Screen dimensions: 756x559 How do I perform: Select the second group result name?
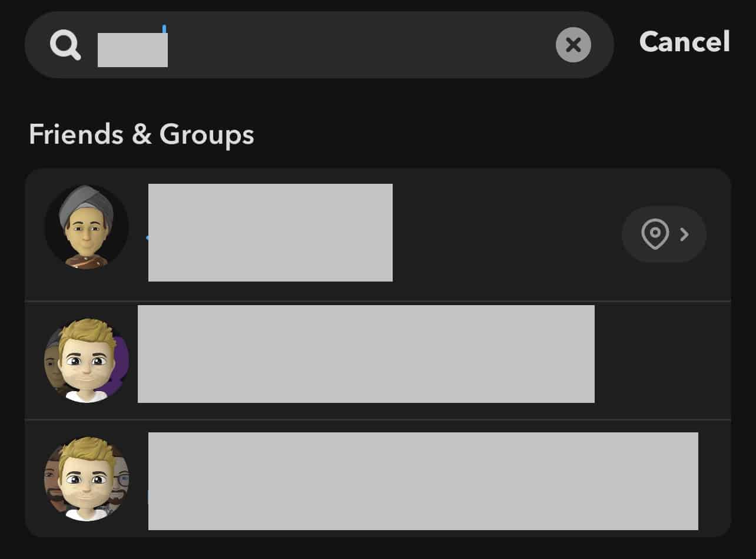tap(366, 354)
